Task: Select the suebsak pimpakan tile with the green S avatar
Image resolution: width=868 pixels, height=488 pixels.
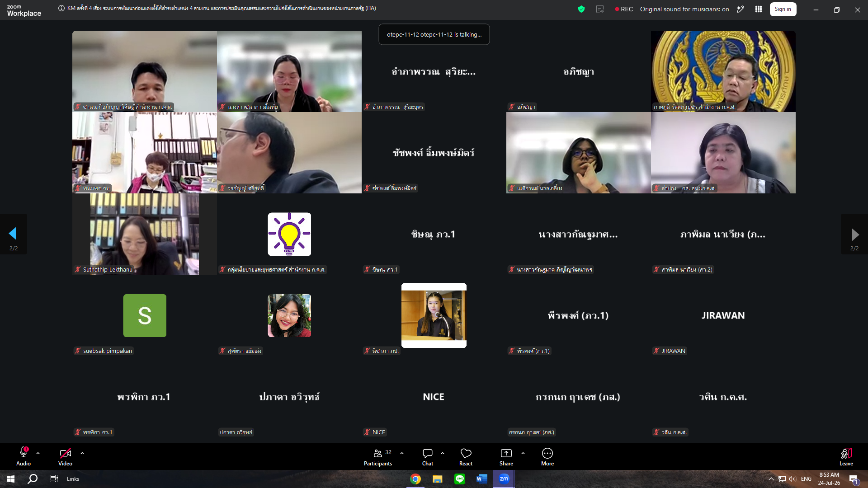Action: [x=145, y=315]
